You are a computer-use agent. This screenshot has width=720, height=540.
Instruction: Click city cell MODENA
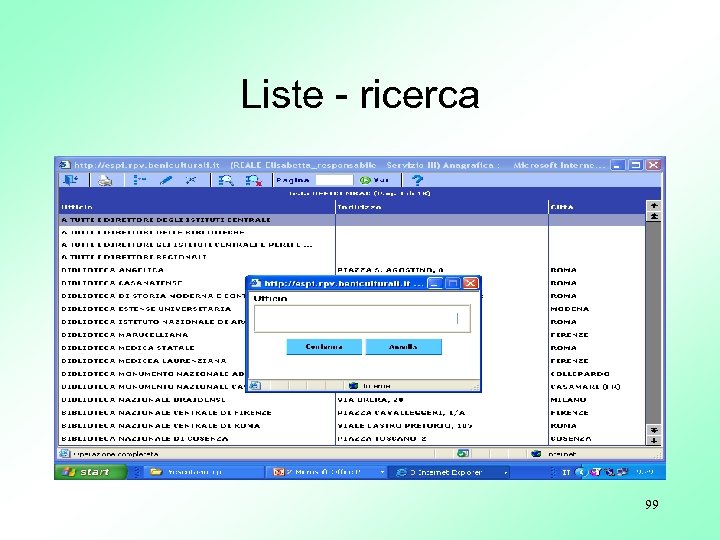(569, 309)
